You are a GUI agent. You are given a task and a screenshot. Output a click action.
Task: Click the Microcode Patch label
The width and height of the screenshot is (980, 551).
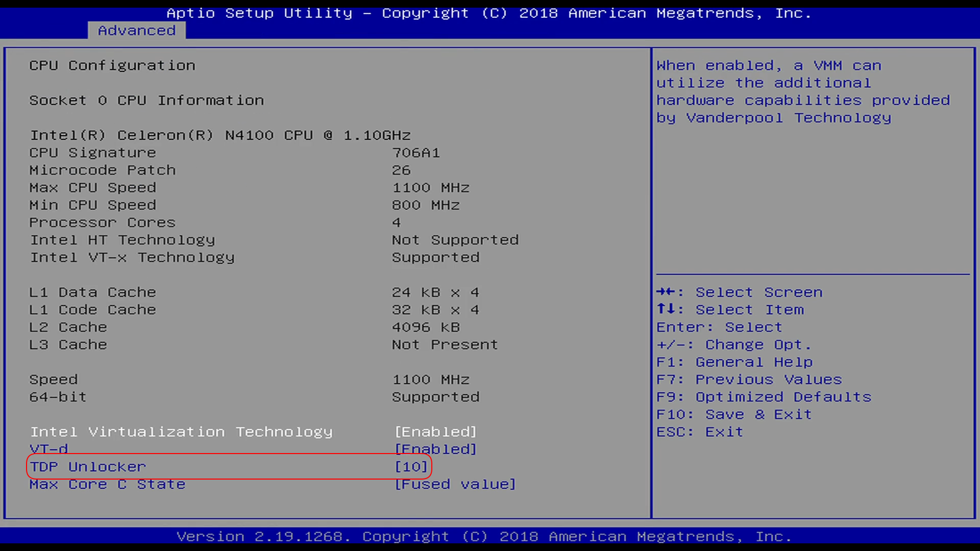(x=103, y=170)
